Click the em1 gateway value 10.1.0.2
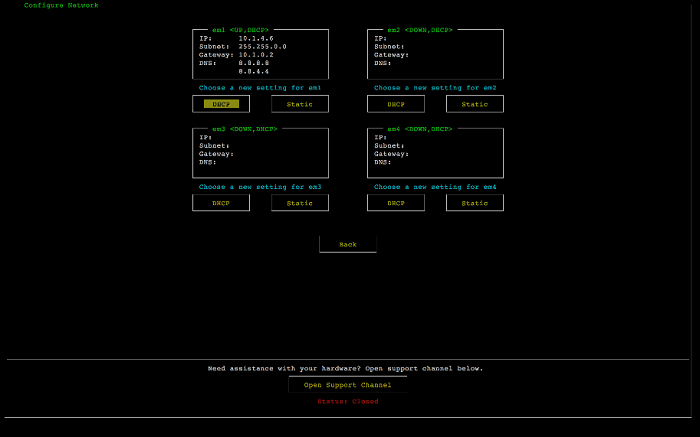 [x=256, y=54]
